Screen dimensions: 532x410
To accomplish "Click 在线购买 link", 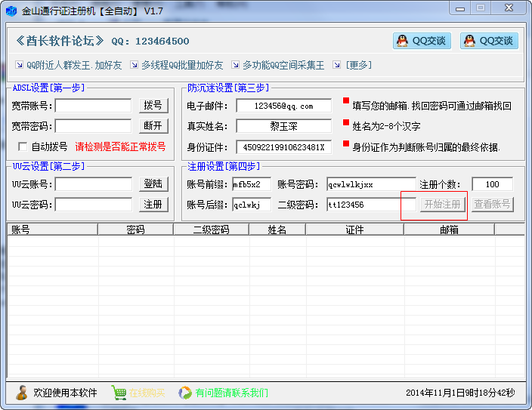I will 147,393.
